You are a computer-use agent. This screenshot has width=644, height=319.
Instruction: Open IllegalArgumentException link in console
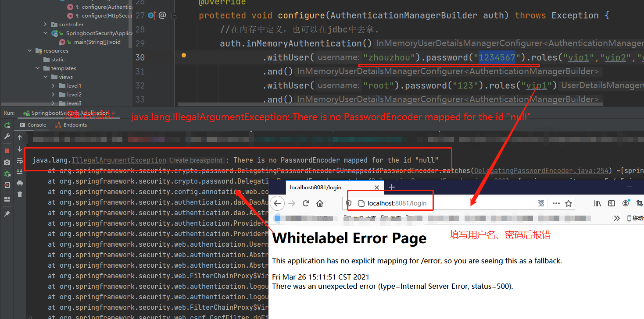[x=119, y=160]
